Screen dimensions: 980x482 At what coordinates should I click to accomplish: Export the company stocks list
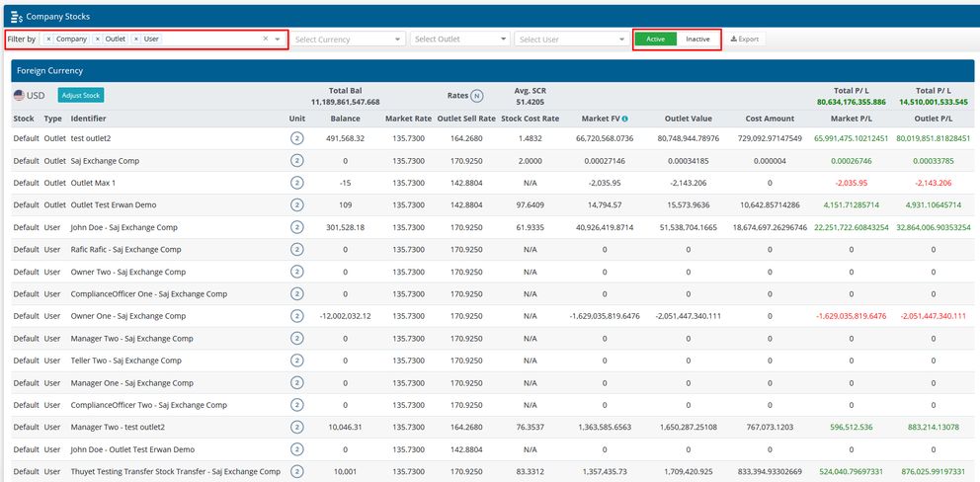744,39
